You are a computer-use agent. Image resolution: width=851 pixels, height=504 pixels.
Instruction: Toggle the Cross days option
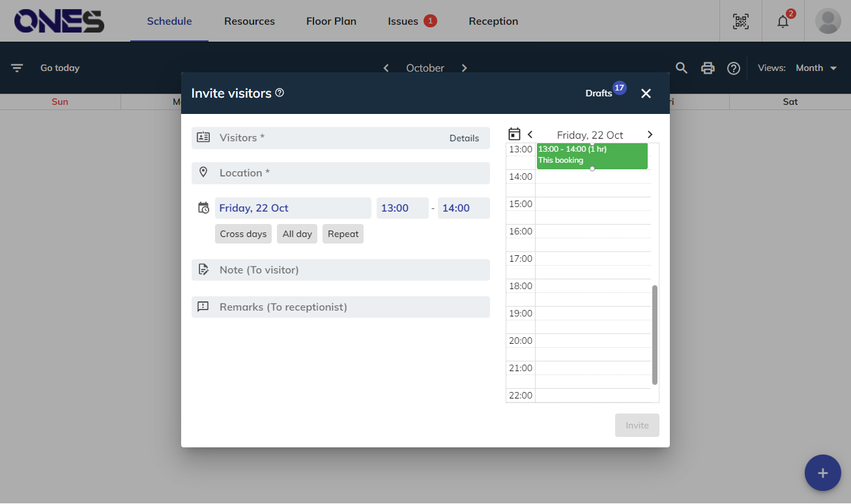pyautogui.click(x=243, y=234)
